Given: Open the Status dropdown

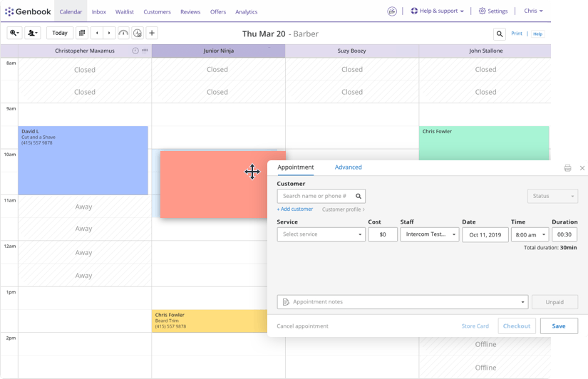Looking at the screenshot, I should (553, 196).
